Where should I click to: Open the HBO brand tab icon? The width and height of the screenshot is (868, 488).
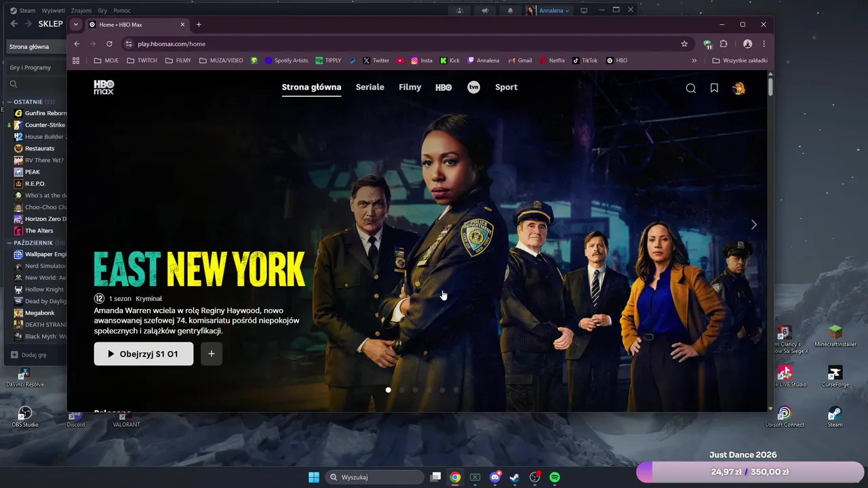tap(443, 87)
